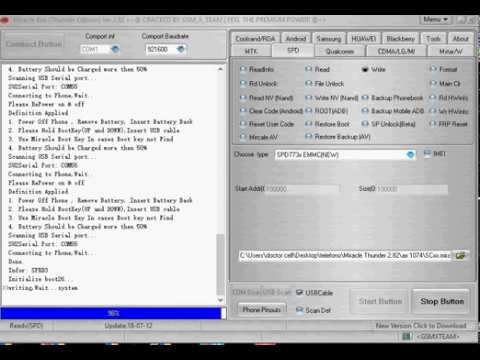480x360 pixels.
Task: Open the Comport Baudrate dropdown arrow
Action: click(x=180, y=49)
